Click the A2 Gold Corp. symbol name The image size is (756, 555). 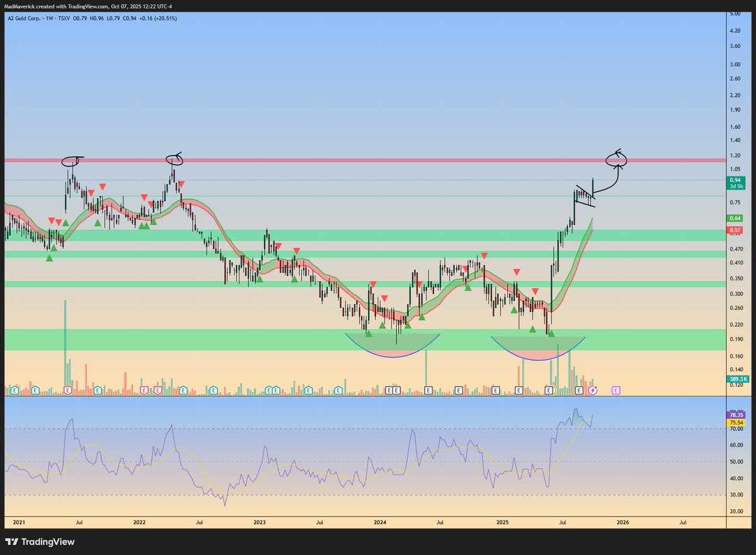pyautogui.click(x=25, y=18)
